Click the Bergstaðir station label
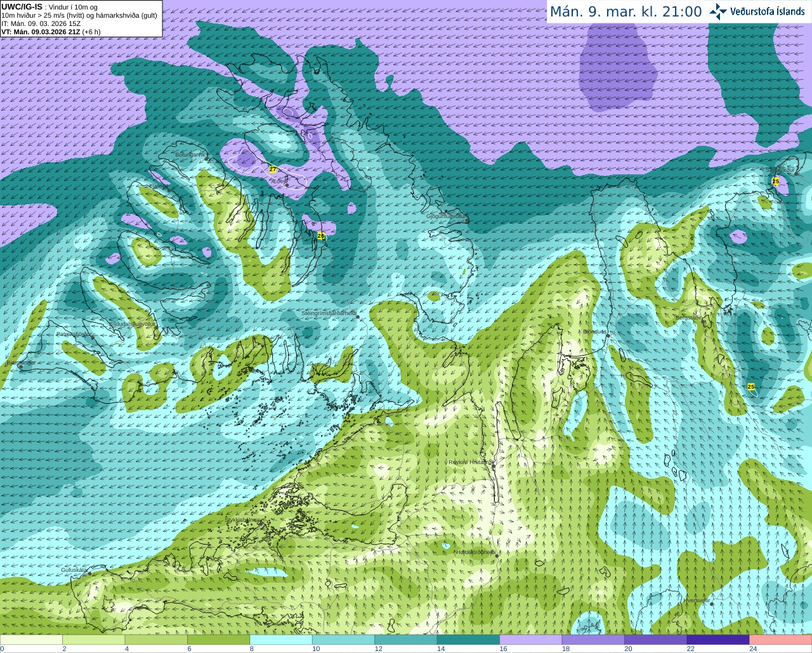Screen dimensions: 812x653 point(688,318)
